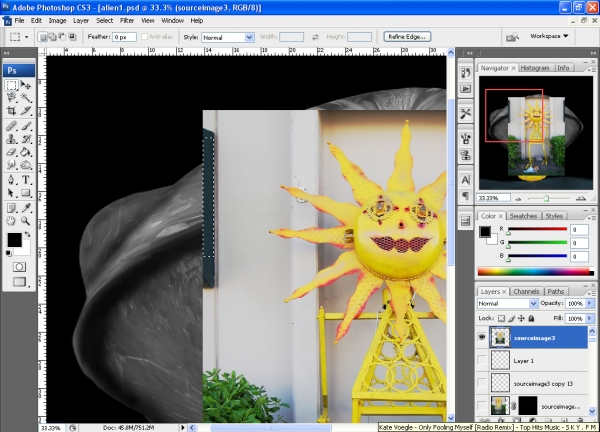Show Layer 1 visibility
Image resolution: width=600 pixels, height=432 pixels.
click(x=481, y=360)
